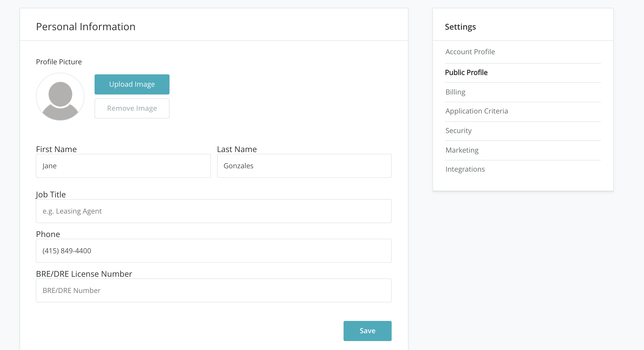Go to Billing settings
644x350 pixels.
coord(455,92)
